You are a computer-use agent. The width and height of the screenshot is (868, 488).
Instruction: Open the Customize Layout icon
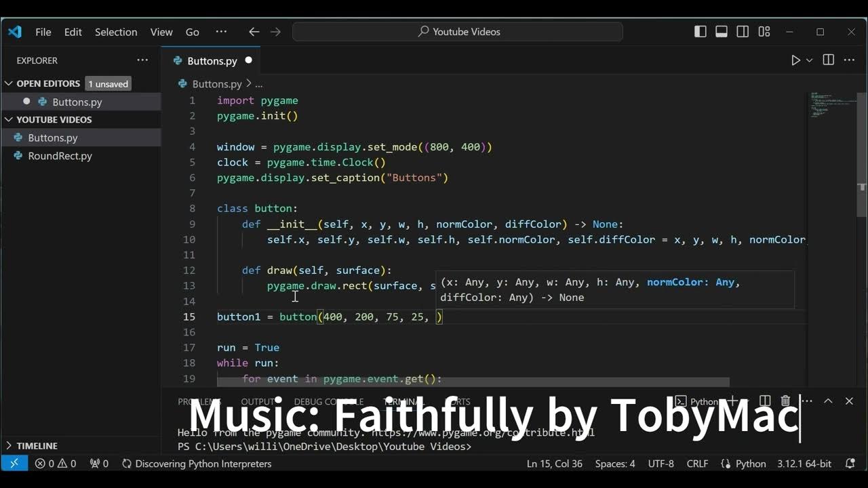point(764,32)
